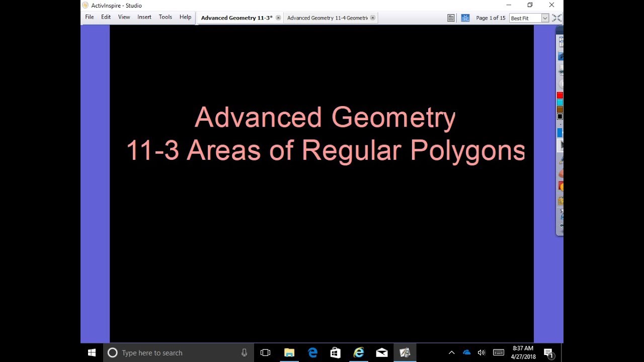Open the File menu
Screen dimensions: 644x362
coord(90,17)
